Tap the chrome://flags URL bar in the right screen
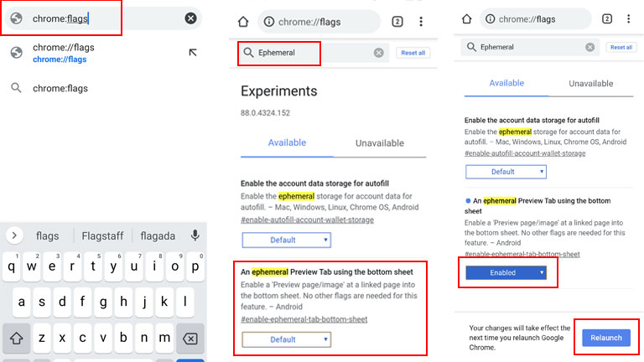644x362 pixels. pos(536,19)
